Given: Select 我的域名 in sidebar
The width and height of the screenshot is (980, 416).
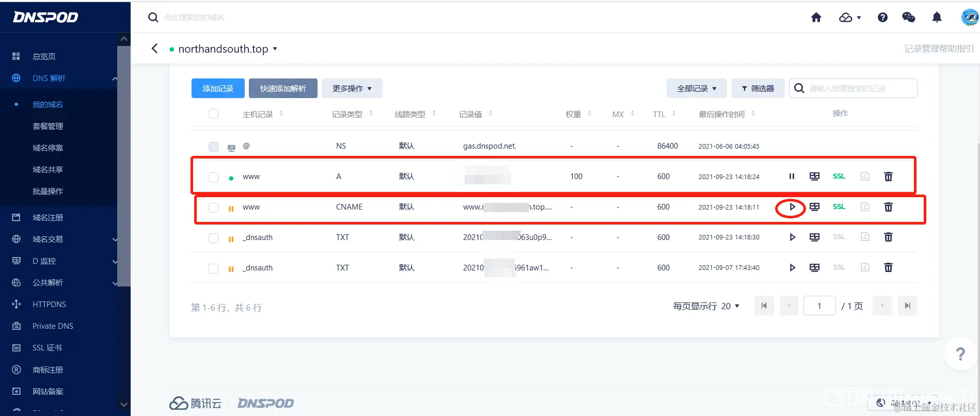Looking at the screenshot, I should pyautogui.click(x=48, y=104).
